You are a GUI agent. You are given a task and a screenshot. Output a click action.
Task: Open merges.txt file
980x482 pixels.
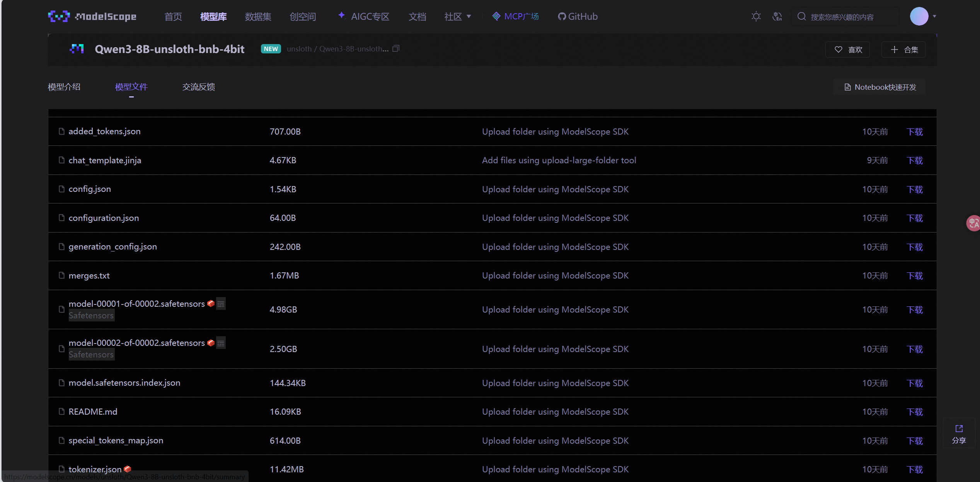[x=89, y=276]
